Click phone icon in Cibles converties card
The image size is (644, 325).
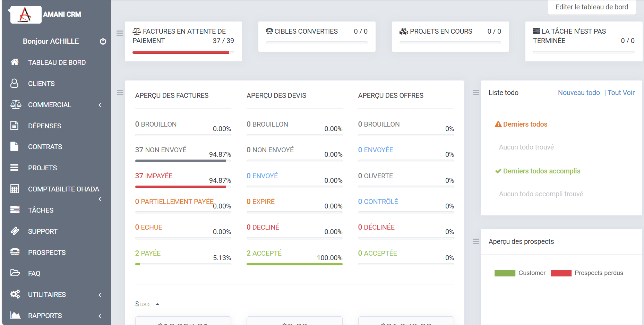point(269,31)
